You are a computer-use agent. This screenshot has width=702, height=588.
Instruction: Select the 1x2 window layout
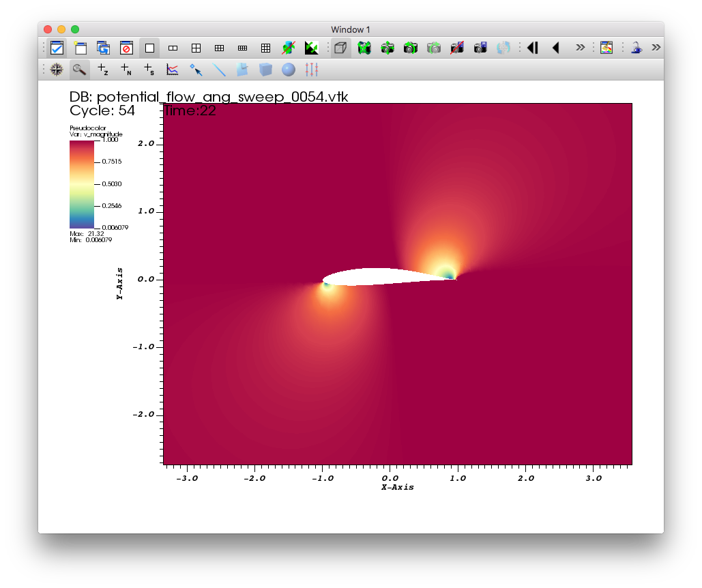173,48
